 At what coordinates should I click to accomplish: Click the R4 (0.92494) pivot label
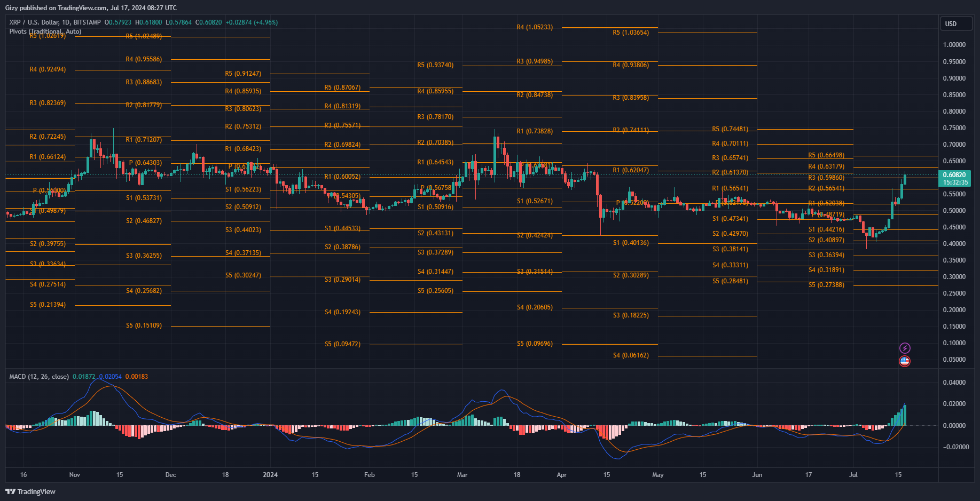pos(48,69)
